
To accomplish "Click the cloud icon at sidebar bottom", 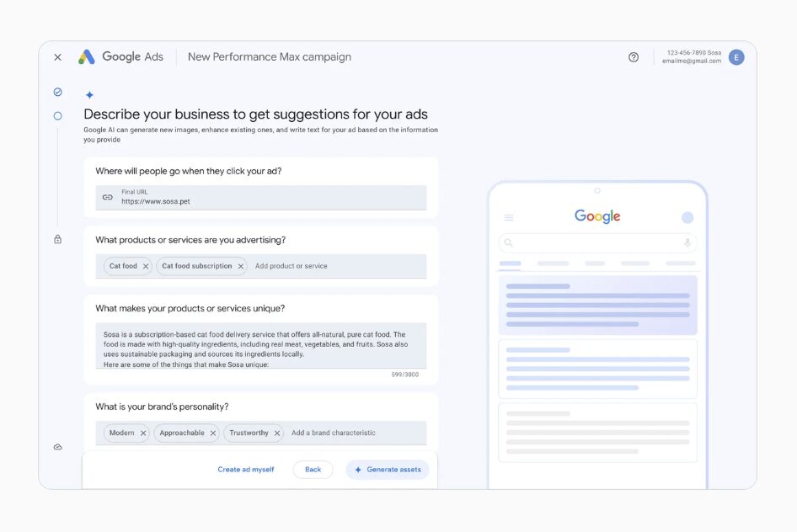I will pos(57,447).
